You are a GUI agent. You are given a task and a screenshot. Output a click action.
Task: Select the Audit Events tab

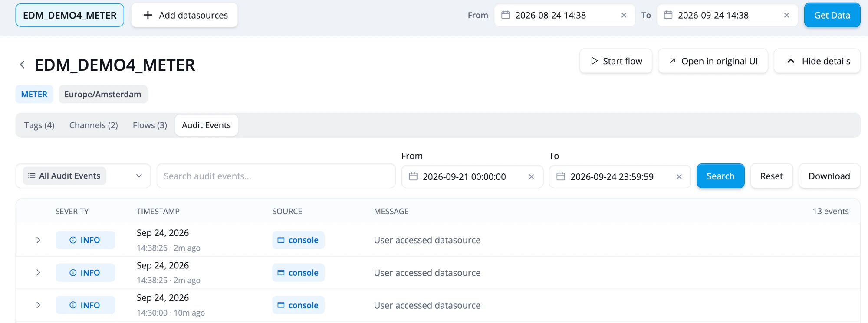coord(207,125)
